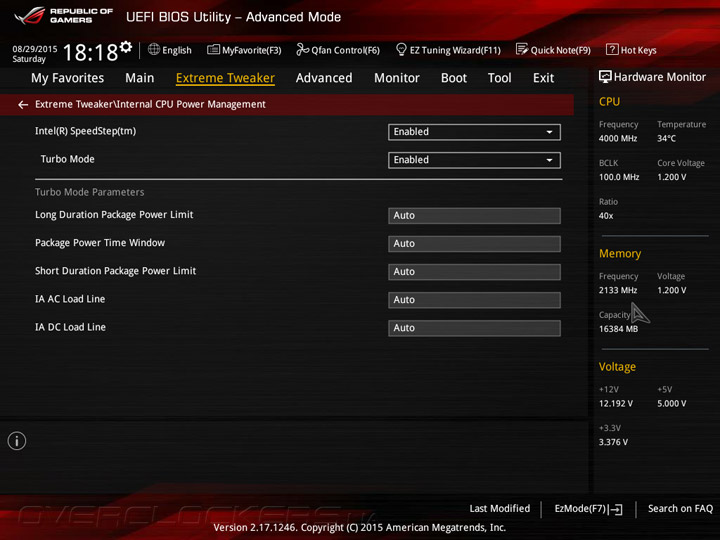Click Short Duration Package Power Limit field
Image resolution: width=720 pixels, height=540 pixels.
474,272
